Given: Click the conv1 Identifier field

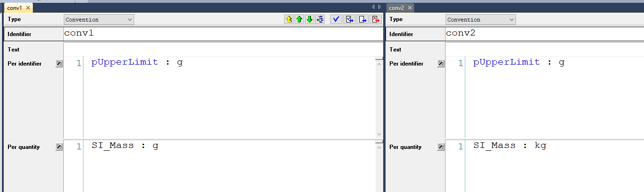Looking at the screenshot, I should (223, 34).
